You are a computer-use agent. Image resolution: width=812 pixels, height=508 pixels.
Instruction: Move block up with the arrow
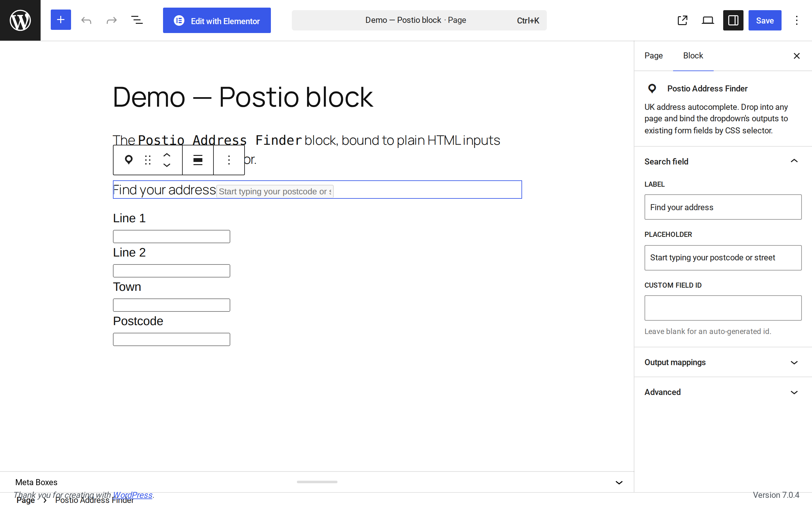[x=167, y=155]
